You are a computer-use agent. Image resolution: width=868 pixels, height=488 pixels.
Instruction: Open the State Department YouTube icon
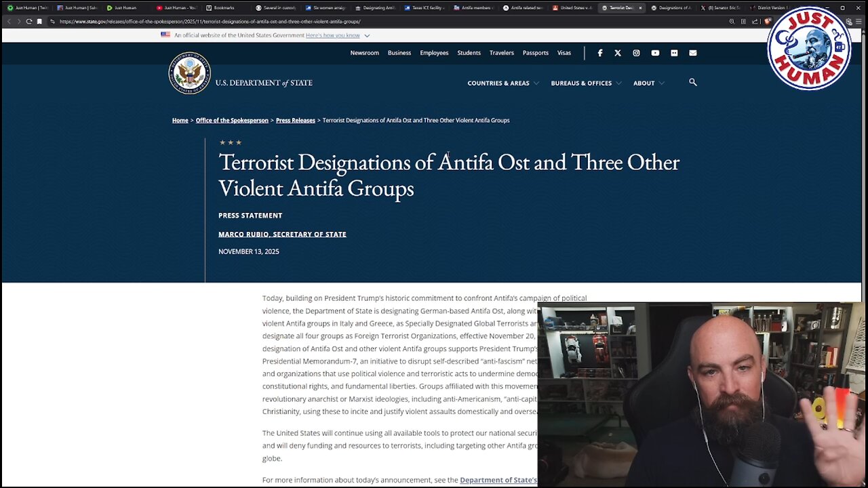(x=655, y=53)
